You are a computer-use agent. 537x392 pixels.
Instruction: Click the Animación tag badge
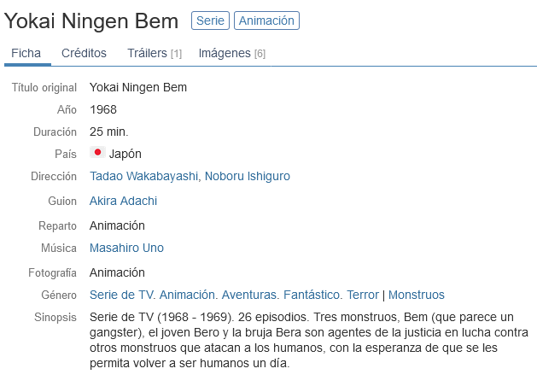point(266,20)
